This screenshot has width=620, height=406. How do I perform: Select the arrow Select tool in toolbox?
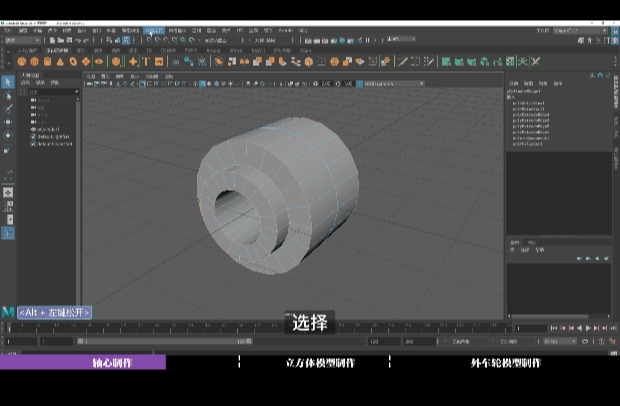click(8, 83)
